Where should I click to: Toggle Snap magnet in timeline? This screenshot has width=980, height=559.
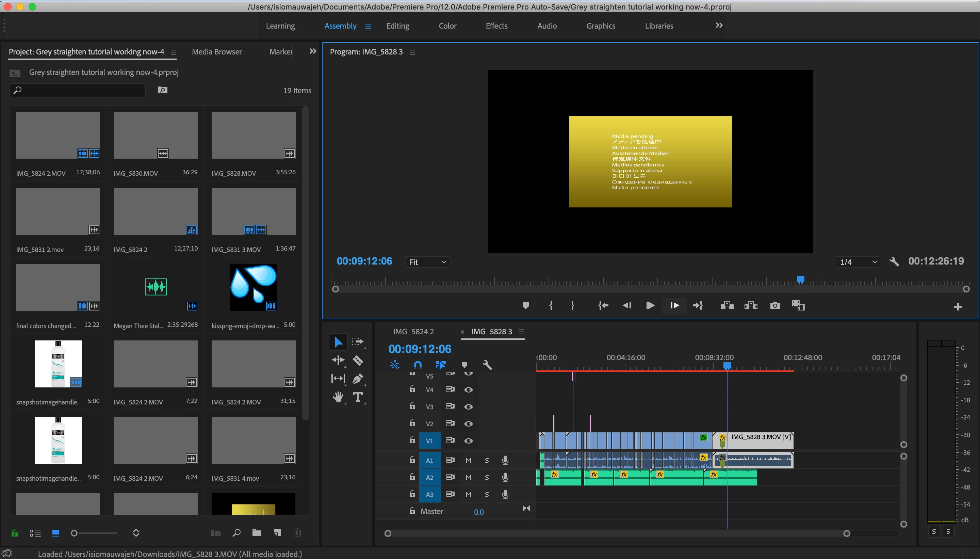[418, 365]
